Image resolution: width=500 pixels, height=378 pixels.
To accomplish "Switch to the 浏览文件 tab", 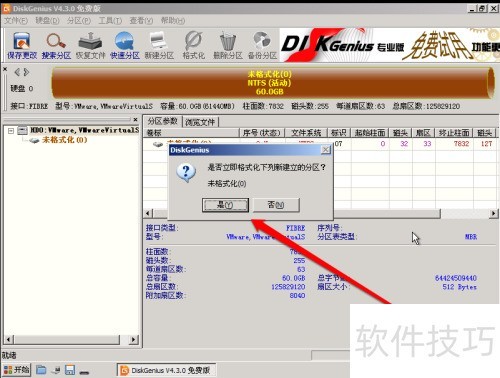I will [200, 122].
